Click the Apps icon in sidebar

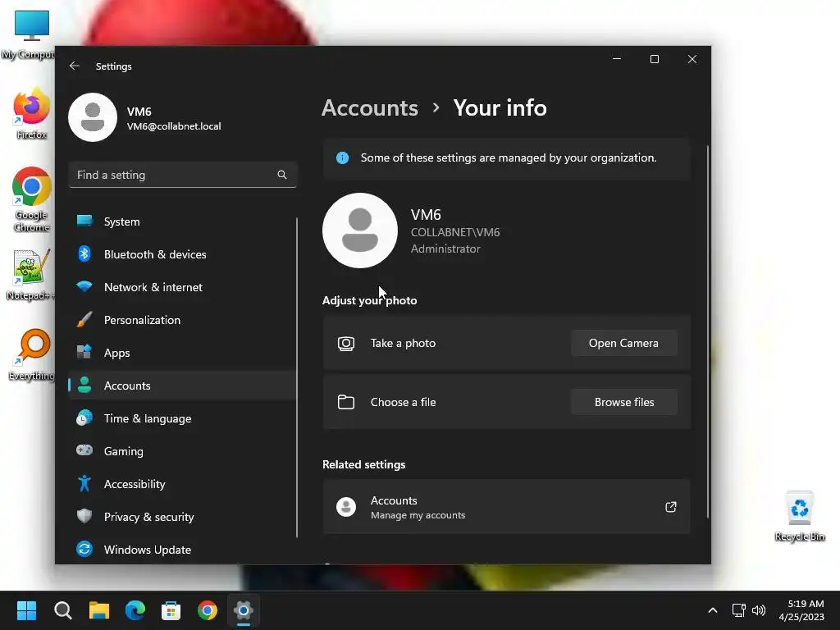(x=84, y=352)
